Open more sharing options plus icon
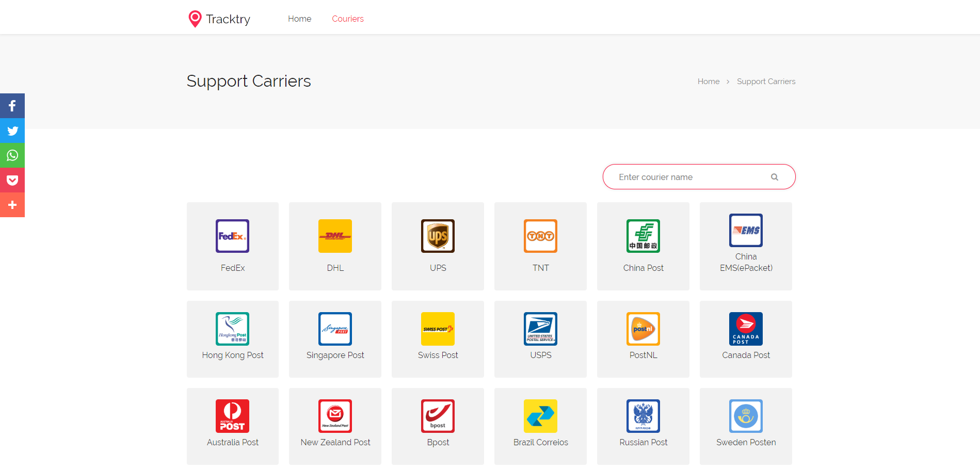980x470 pixels. (x=12, y=205)
